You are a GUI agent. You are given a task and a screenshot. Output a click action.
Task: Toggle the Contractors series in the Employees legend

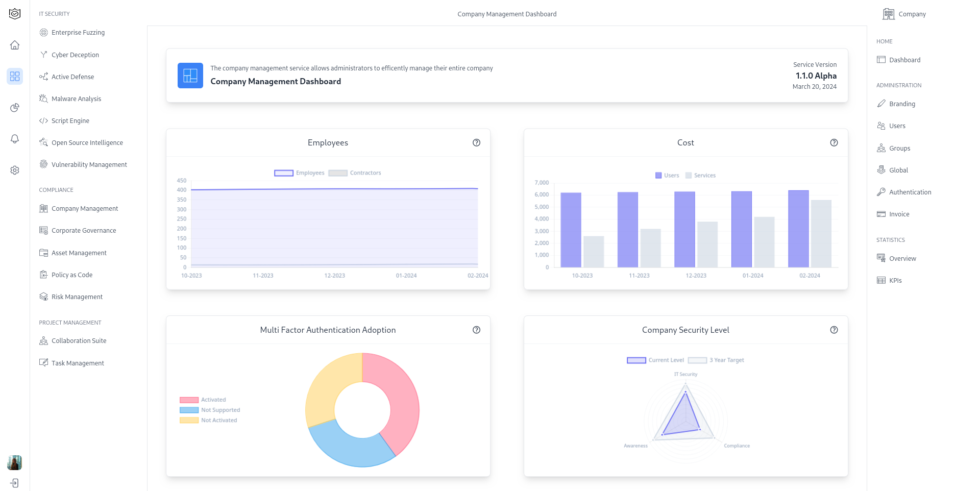click(x=354, y=173)
